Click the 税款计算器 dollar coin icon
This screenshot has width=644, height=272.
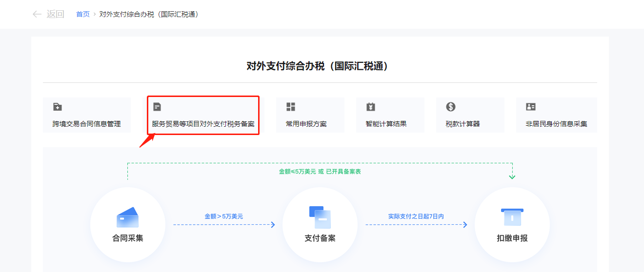click(451, 107)
